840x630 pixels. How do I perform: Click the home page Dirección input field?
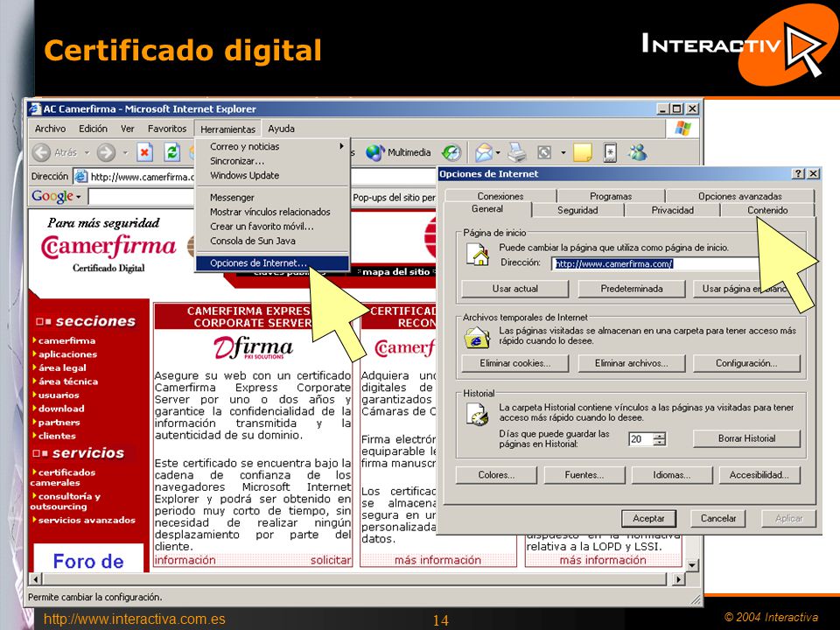(657, 263)
